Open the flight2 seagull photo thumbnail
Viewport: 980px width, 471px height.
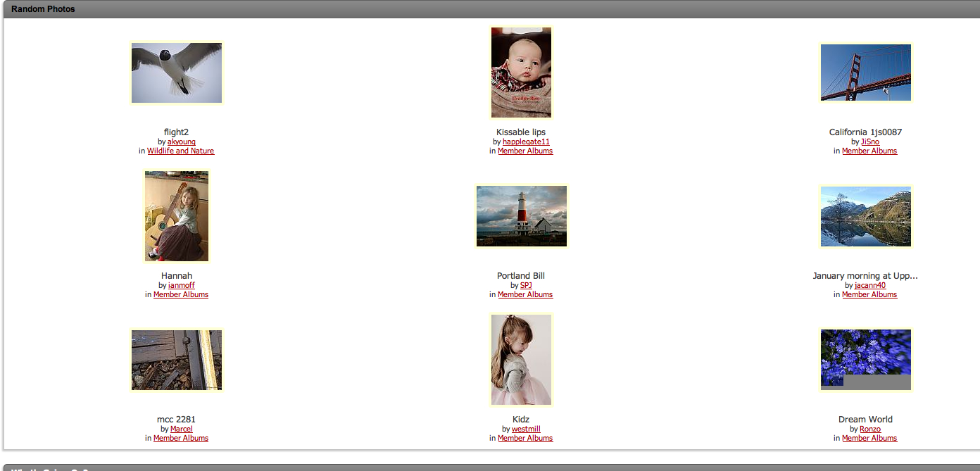[x=176, y=73]
